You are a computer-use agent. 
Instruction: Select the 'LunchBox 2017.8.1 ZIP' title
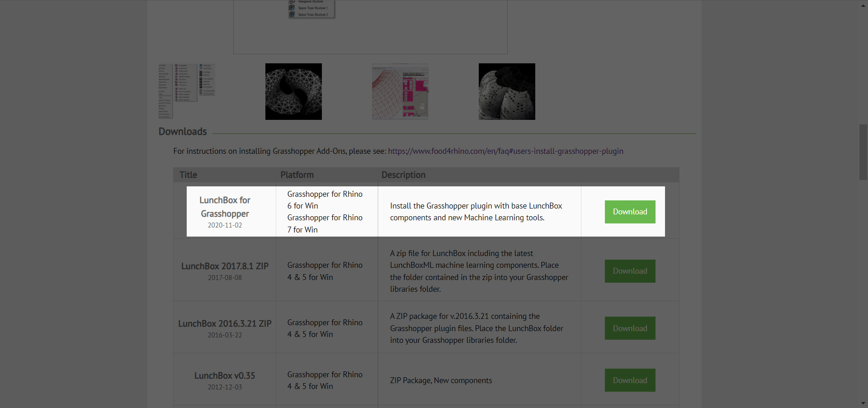tap(225, 266)
